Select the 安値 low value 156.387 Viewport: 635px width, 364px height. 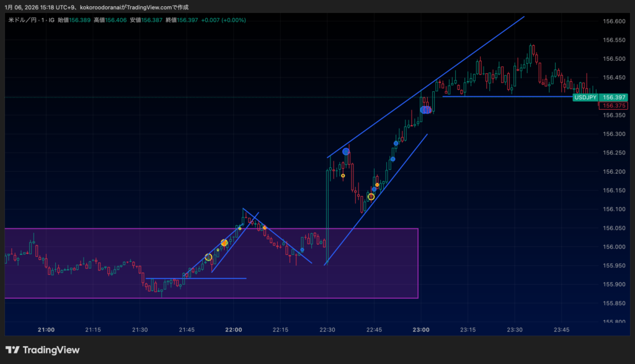pos(152,20)
